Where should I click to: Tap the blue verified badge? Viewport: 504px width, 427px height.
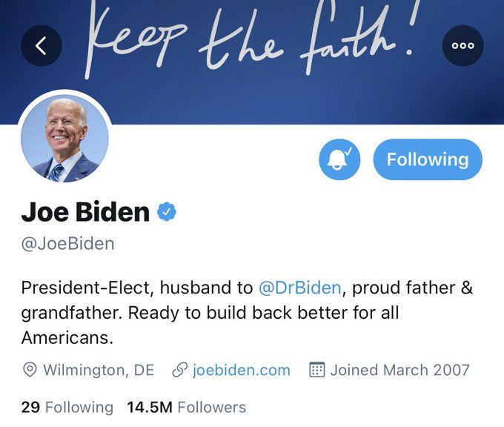(167, 211)
